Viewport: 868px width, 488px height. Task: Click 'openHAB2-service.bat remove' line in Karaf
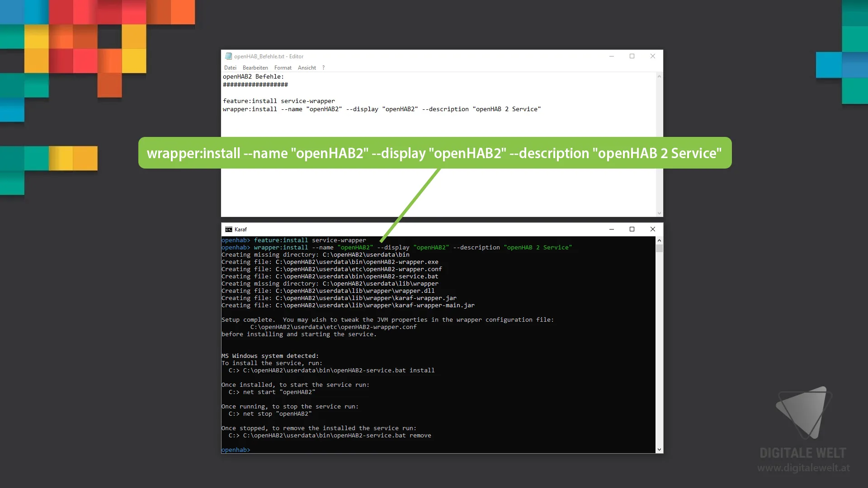click(x=330, y=436)
